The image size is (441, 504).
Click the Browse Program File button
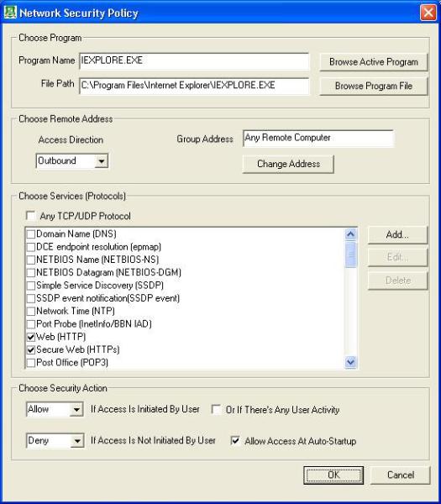coord(374,86)
